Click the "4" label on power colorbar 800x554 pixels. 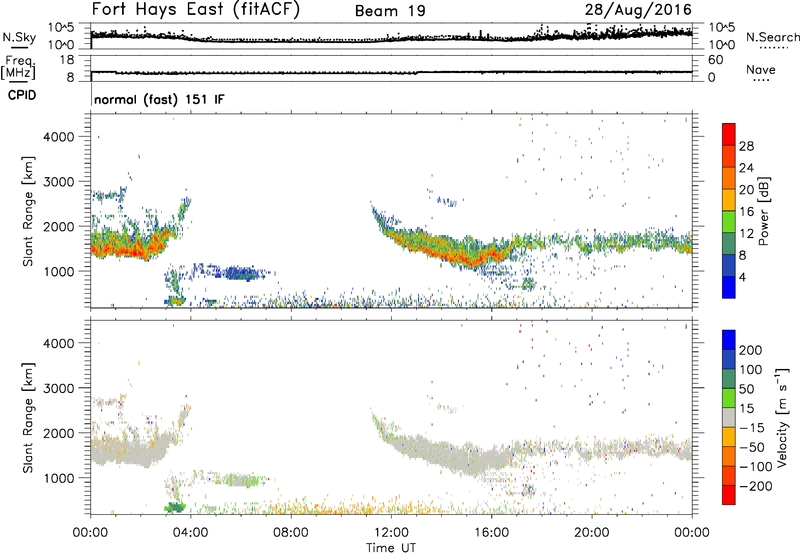(x=742, y=277)
